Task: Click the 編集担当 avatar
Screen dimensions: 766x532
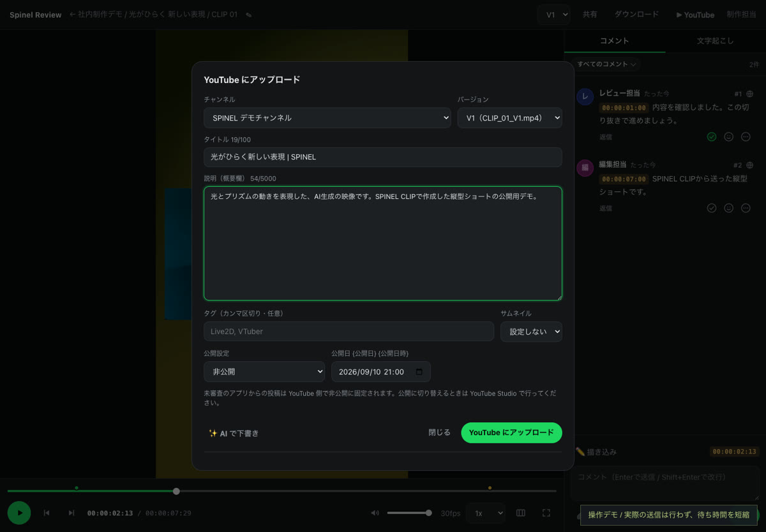Action: pyautogui.click(x=585, y=168)
